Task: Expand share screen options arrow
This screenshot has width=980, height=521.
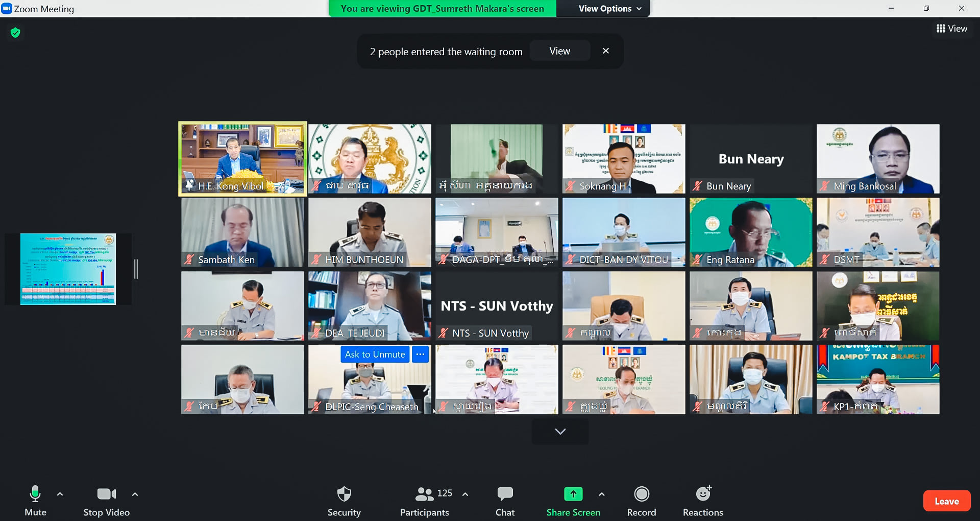Action: point(602,494)
